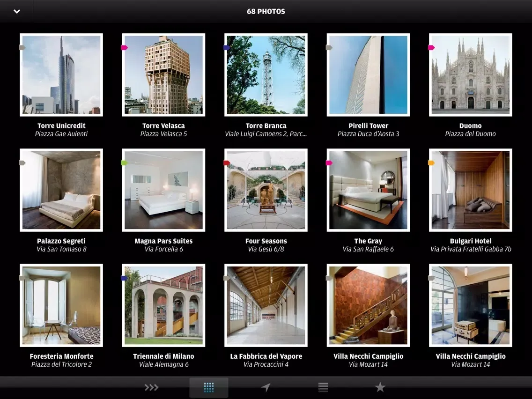This screenshot has width=532, height=399.
Task: Click 'Via Privata Fratelli Gabba 7b' address
Action: click(x=471, y=249)
